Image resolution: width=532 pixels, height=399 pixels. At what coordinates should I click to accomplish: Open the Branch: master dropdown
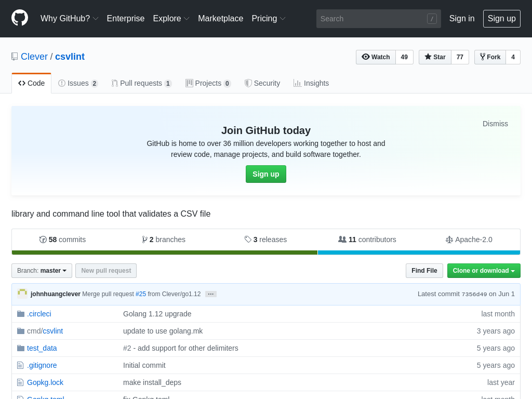click(42, 271)
